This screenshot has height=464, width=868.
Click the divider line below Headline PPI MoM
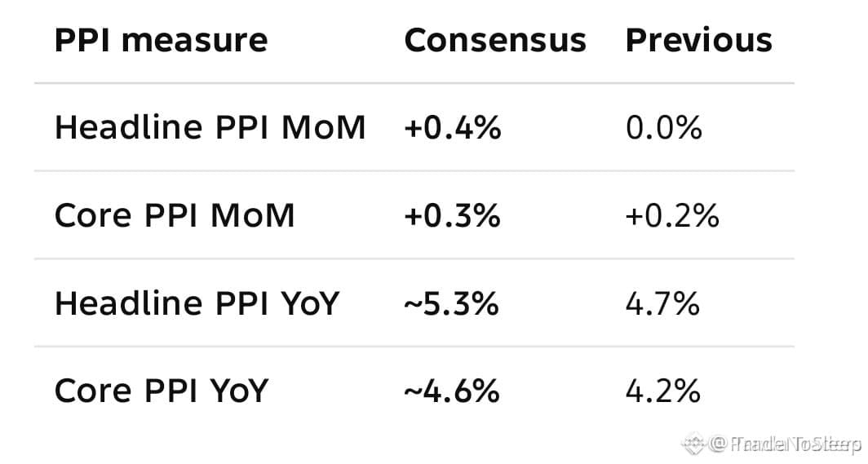tap(414, 171)
